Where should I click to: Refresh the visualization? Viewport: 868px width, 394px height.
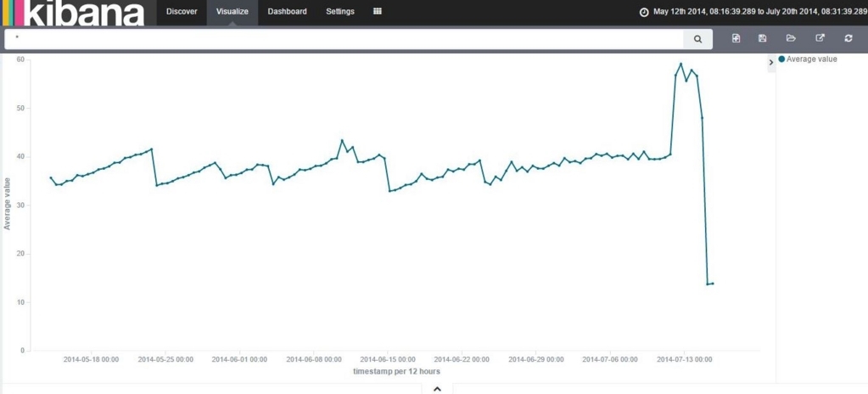click(848, 38)
